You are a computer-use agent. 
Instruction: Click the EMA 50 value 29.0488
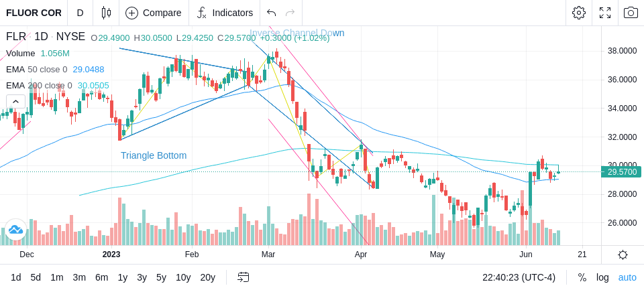[x=89, y=70]
